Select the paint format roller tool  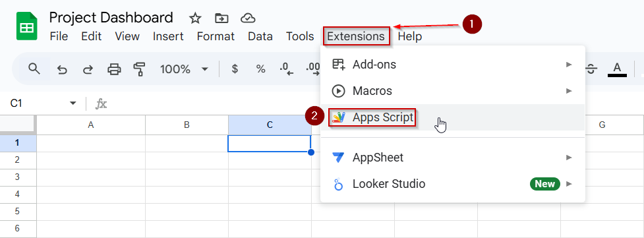140,69
